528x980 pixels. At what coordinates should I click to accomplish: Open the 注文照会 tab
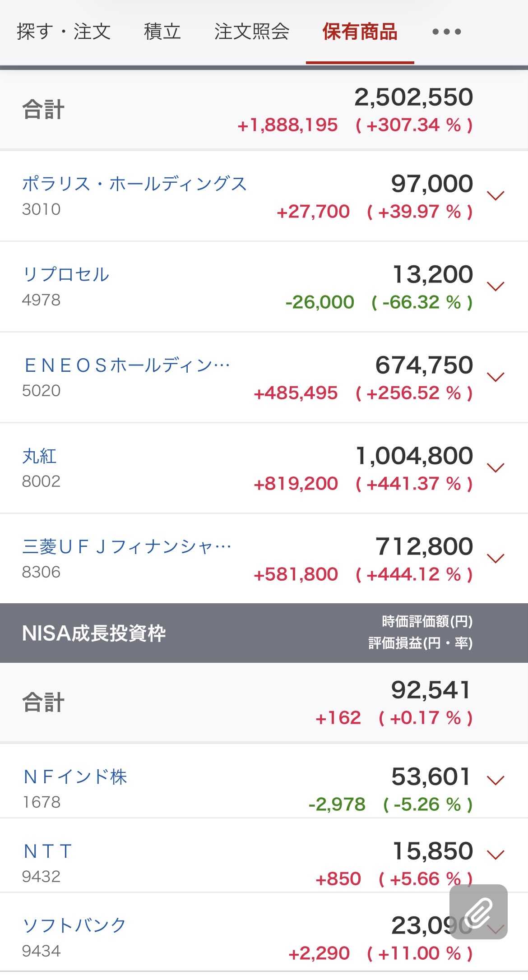[252, 32]
